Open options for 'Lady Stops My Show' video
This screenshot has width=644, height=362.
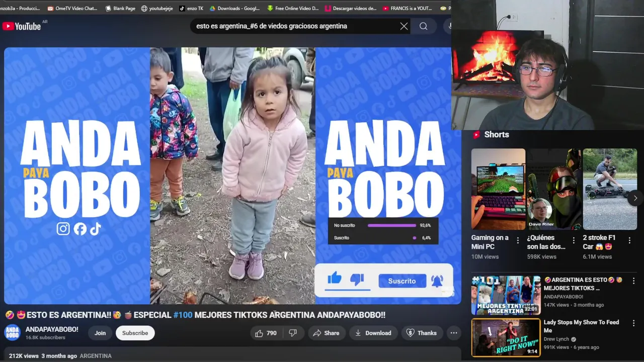[633, 323]
